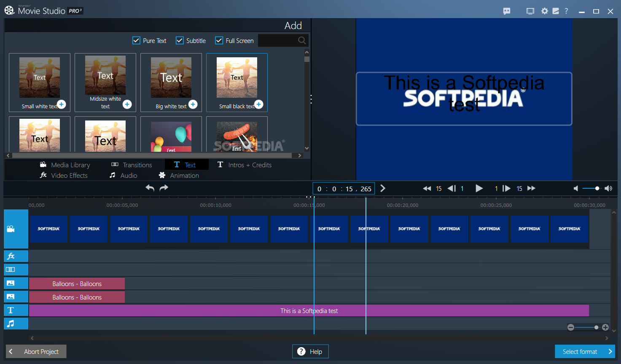Click the panel splitter handle dots

coord(311,99)
